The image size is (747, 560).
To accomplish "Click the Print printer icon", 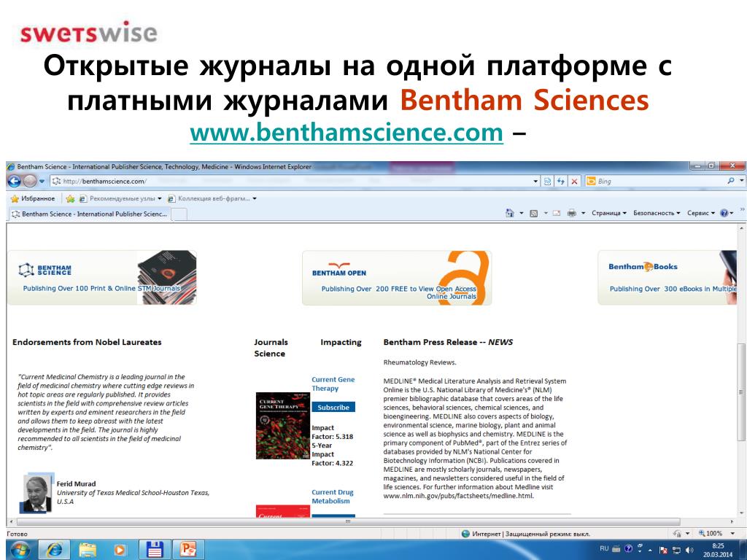I will tap(572, 214).
